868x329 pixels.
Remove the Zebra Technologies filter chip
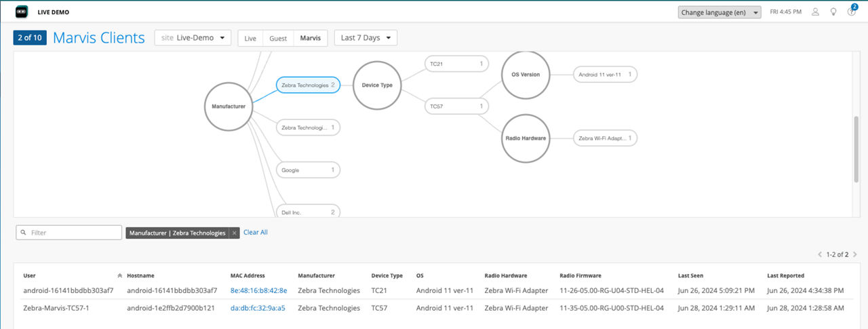[x=235, y=233]
